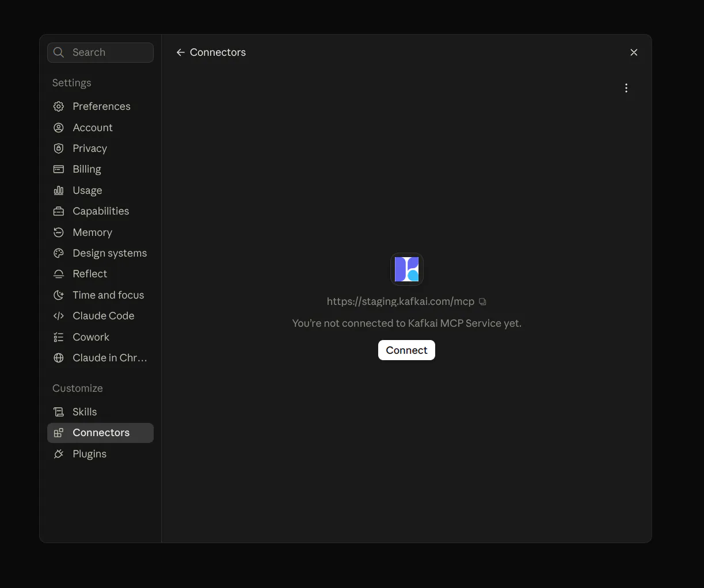Click the Privacy shield icon
This screenshot has height=588, width=704.
[59, 148]
